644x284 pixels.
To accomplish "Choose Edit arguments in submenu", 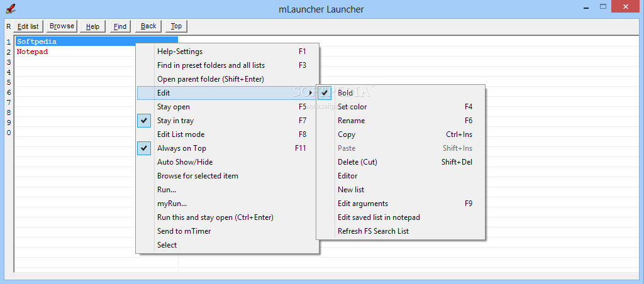I will [x=401, y=204].
